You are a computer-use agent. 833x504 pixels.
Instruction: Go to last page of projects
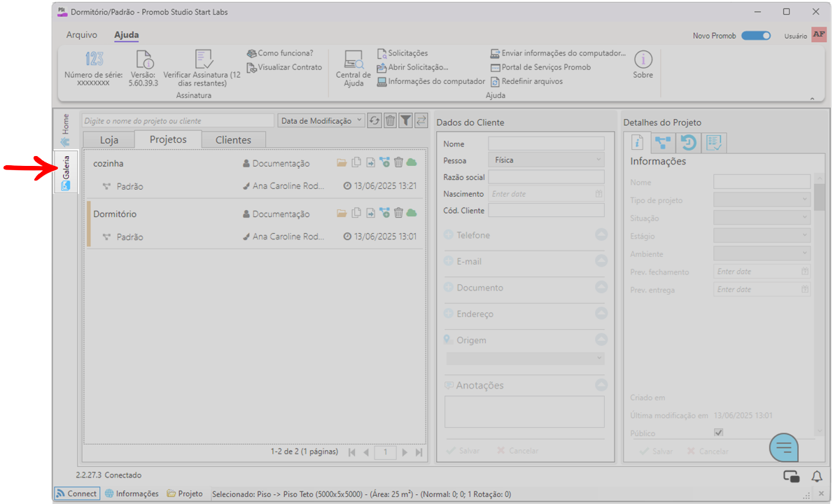click(419, 452)
